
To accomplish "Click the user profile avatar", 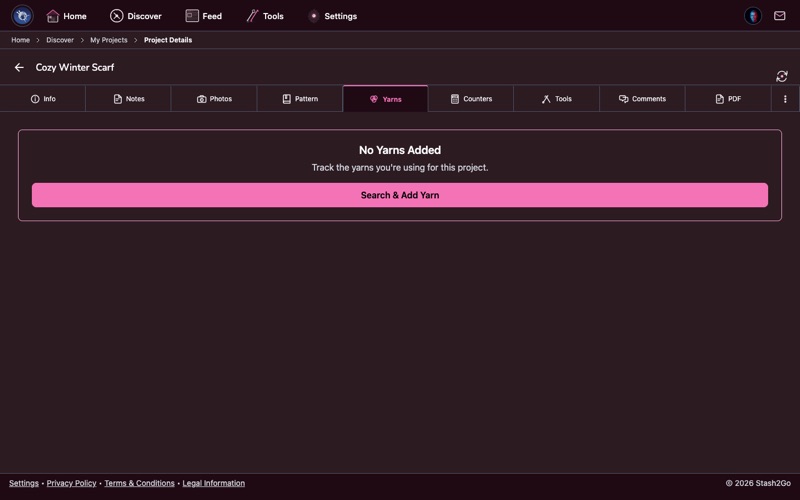I will [x=753, y=16].
